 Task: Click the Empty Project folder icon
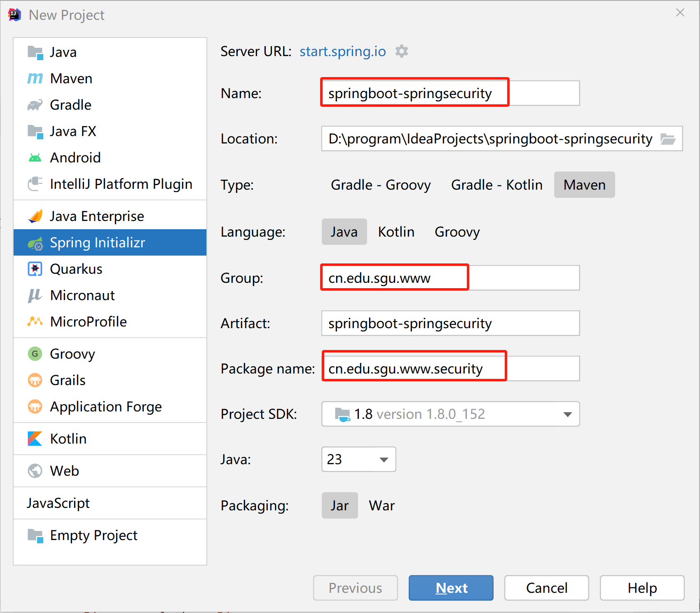[35, 535]
